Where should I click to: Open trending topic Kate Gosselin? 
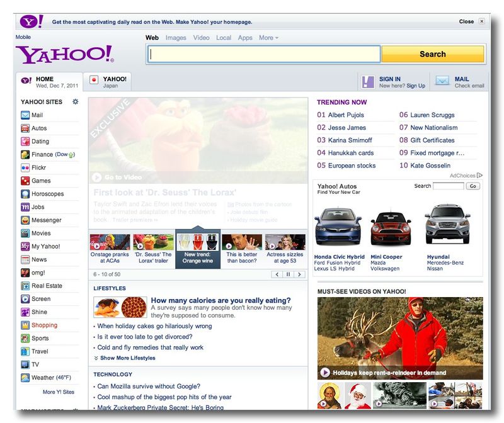(x=430, y=166)
